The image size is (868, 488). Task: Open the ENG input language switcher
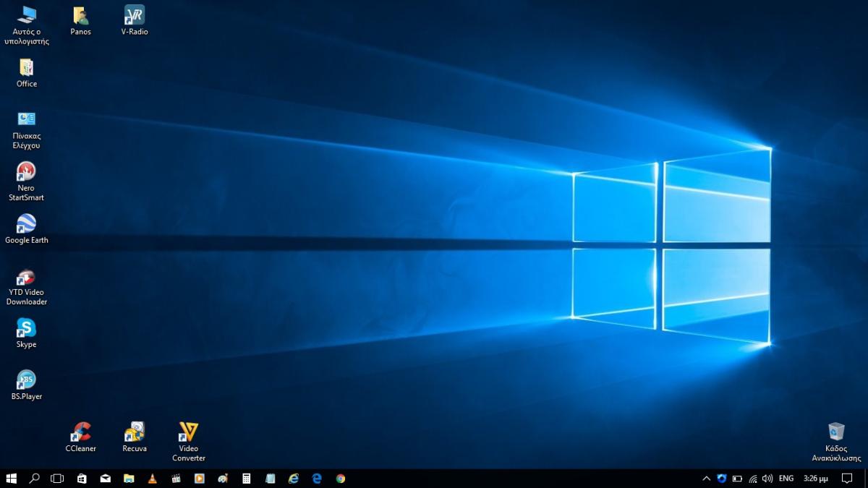[786, 479]
